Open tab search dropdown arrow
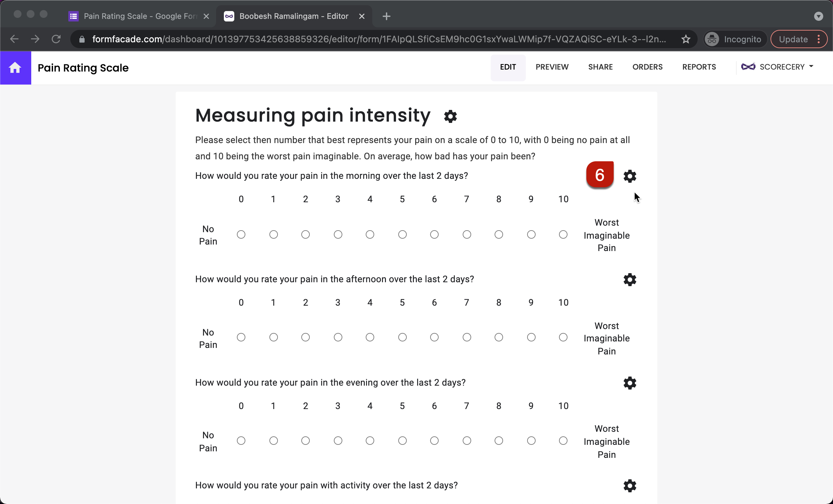This screenshot has height=504, width=833. pyautogui.click(x=818, y=16)
